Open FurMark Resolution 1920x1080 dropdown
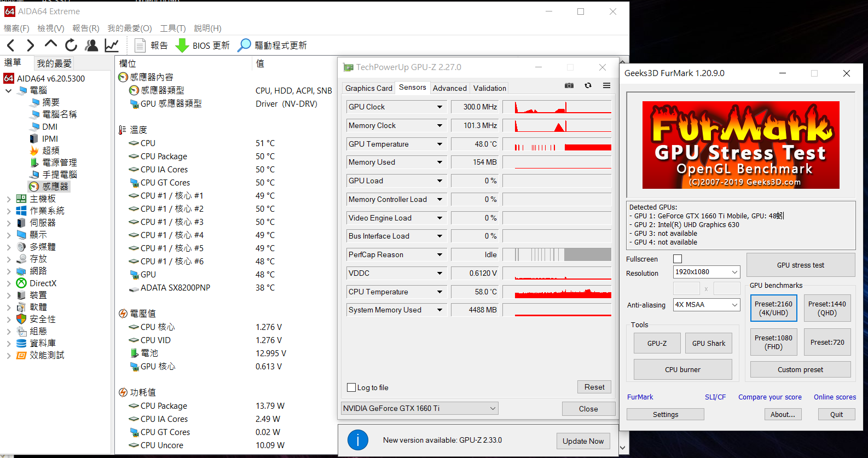Screen dimensions: 868x458 (x=707, y=272)
